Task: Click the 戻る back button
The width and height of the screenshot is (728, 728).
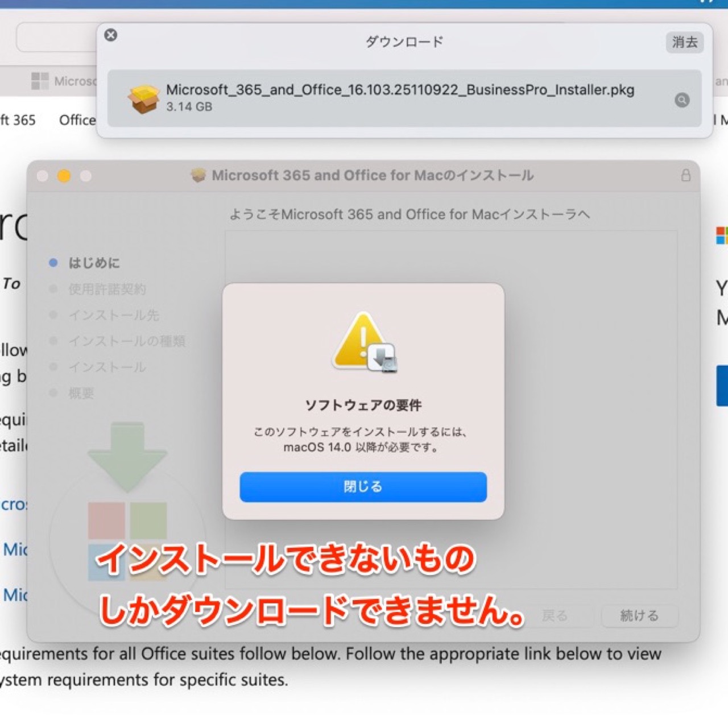Action: coord(555,615)
